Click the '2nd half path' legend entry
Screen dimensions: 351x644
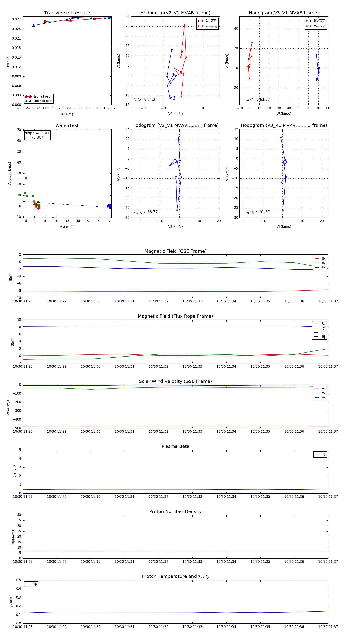(39, 101)
